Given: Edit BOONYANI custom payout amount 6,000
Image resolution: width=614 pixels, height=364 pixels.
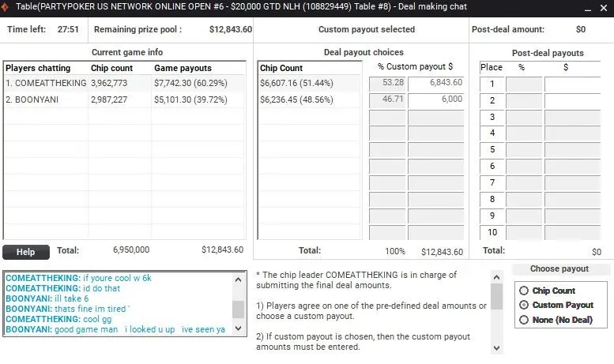Looking at the screenshot, I should click(437, 99).
